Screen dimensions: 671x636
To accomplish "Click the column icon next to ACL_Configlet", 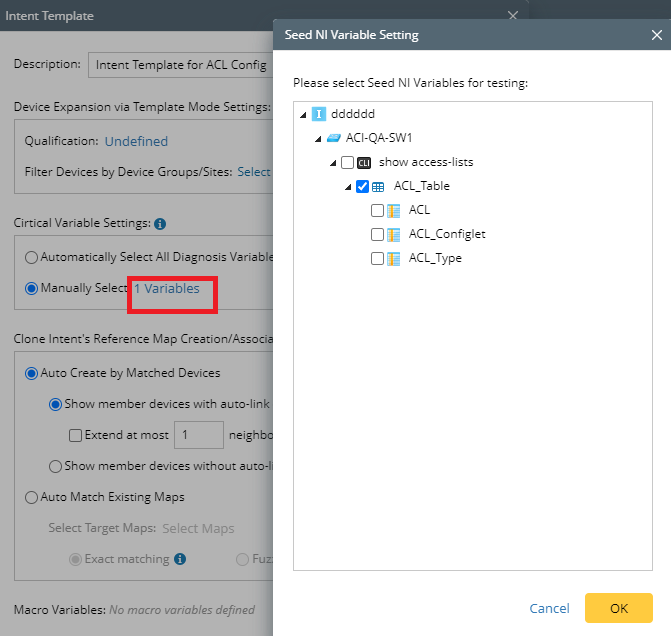I will point(393,235).
